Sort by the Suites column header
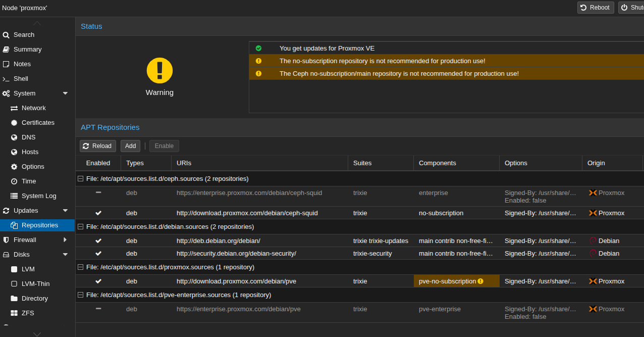This screenshot has height=337, width=644. click(381, 163)
